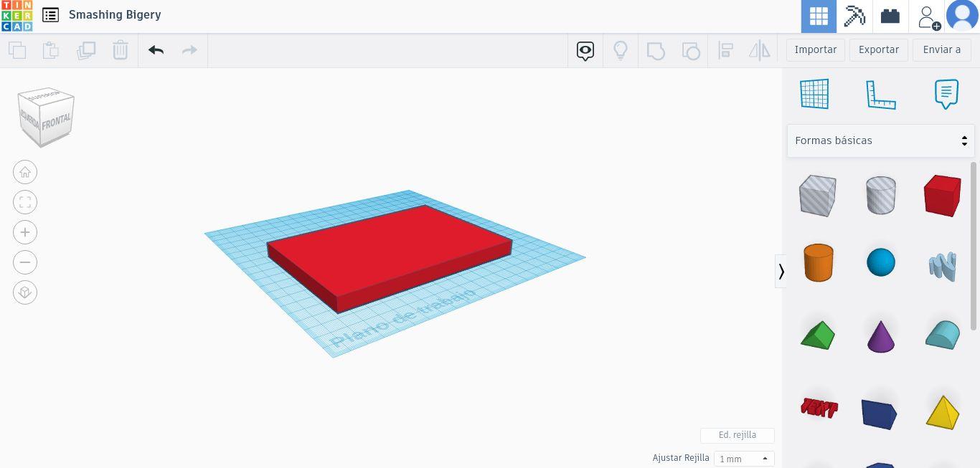Open Bricks mode icon
This screenshot has width=980, height=468.
click(x=890, y=16)
